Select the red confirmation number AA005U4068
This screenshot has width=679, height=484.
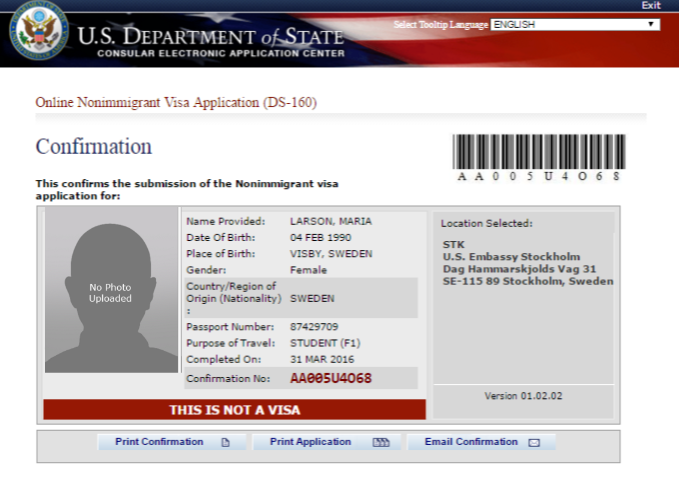(x=330, y=379)
